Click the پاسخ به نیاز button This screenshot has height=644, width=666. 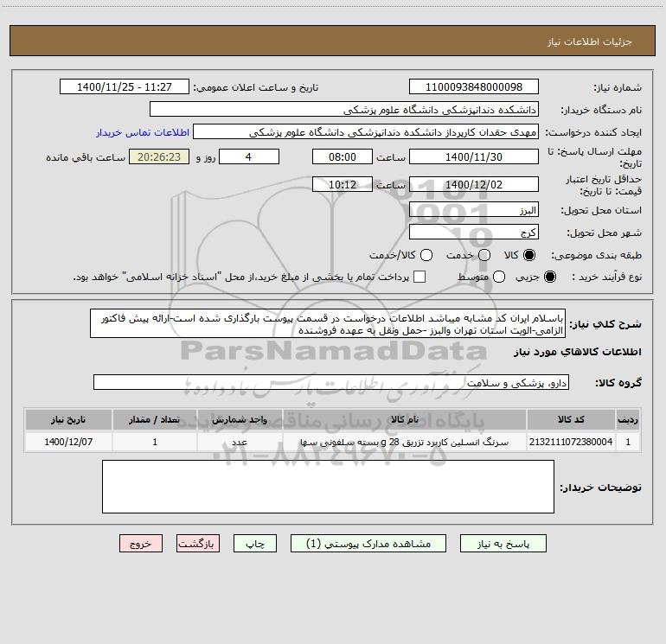[503, 544]
